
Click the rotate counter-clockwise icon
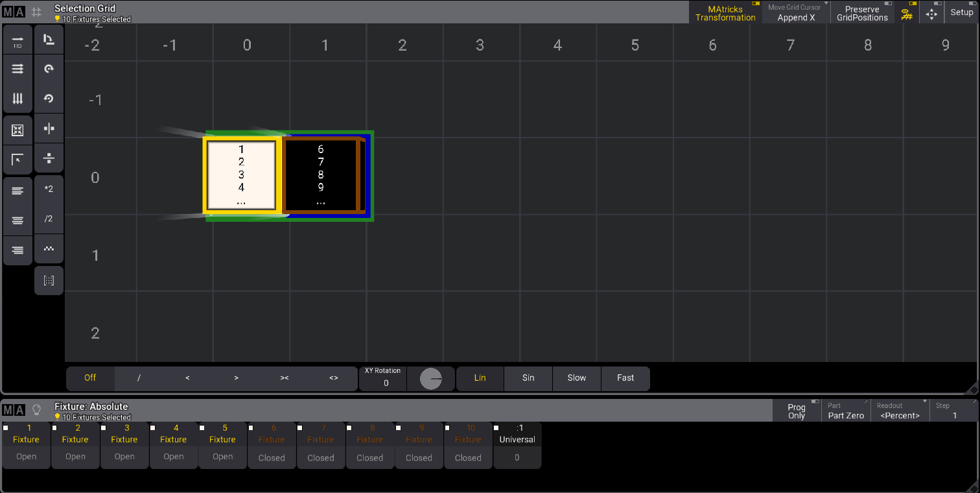pos(49,99)
